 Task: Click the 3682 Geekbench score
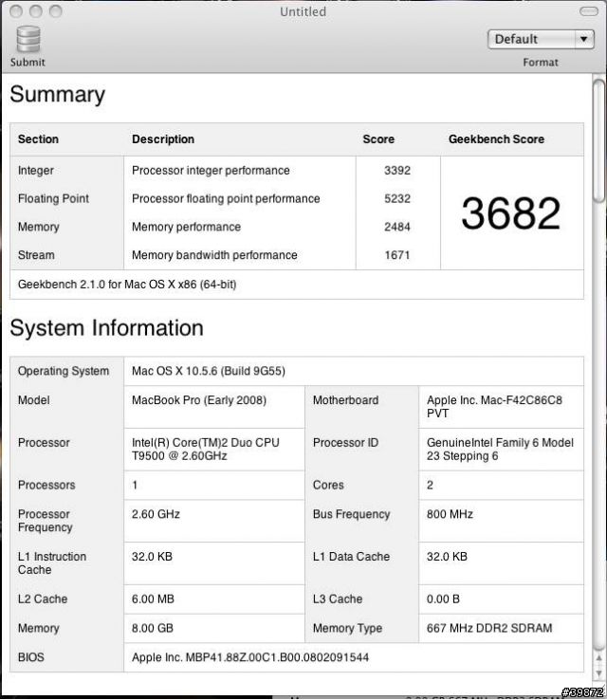tap(510, 213)
